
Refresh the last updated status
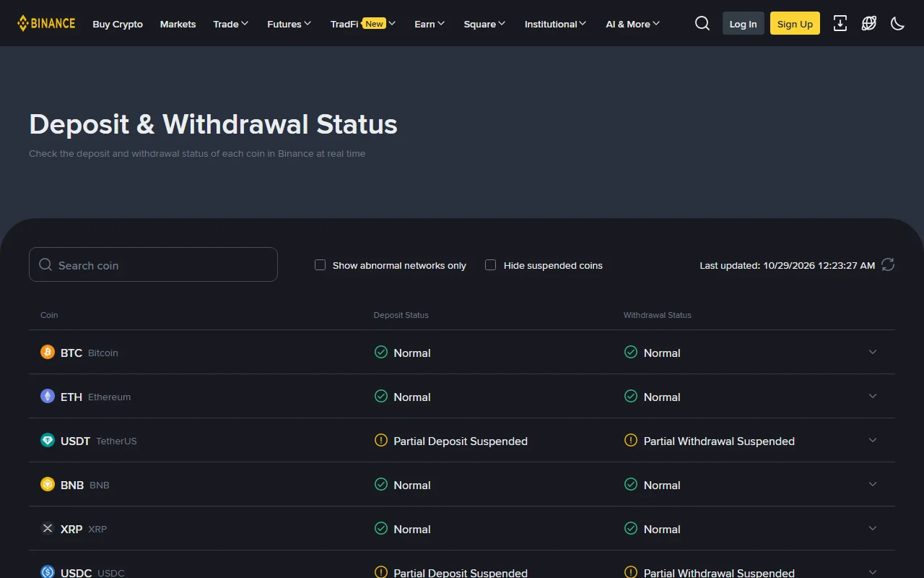888,264
